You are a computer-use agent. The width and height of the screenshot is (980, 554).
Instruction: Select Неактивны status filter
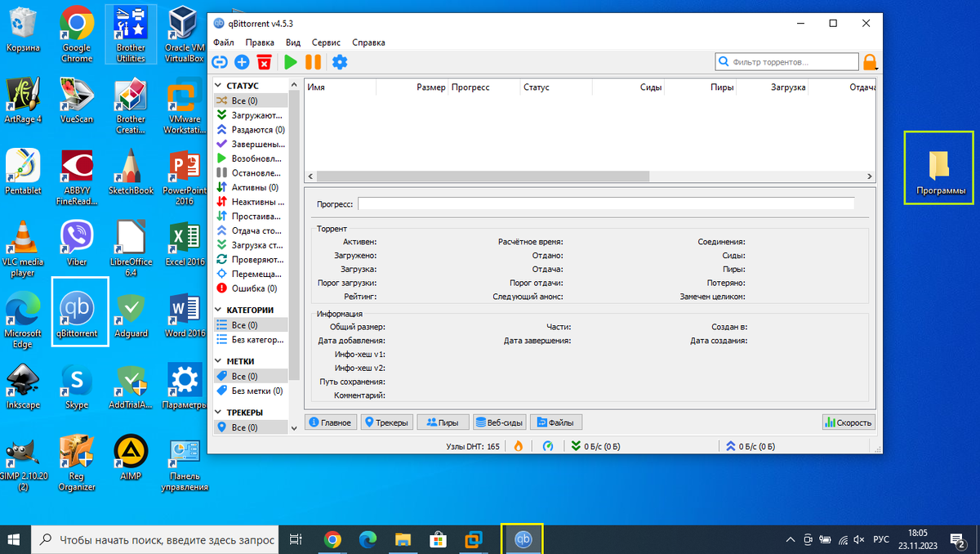pyautogui.click(x=251, y=201)
